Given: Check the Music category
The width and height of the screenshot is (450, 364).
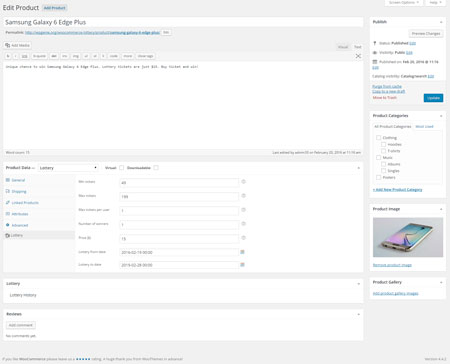Looking at the screenshot, I should [378, 157].
